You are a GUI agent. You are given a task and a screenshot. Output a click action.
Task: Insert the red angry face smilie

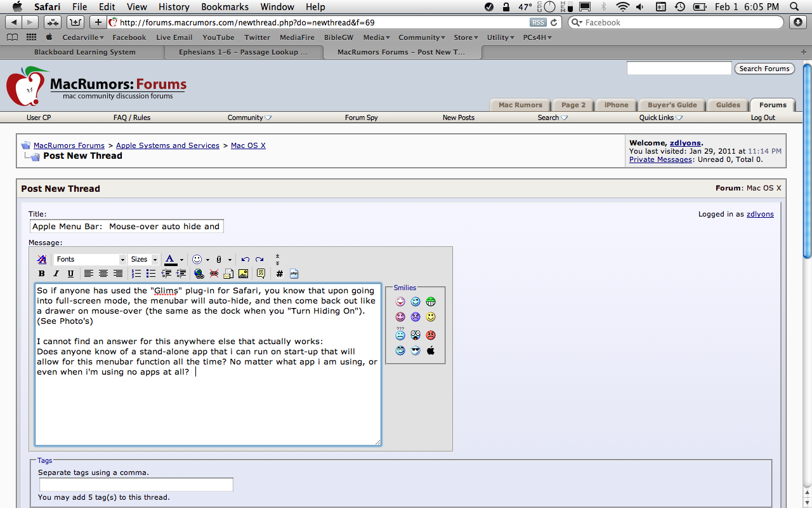coord(431,335)
